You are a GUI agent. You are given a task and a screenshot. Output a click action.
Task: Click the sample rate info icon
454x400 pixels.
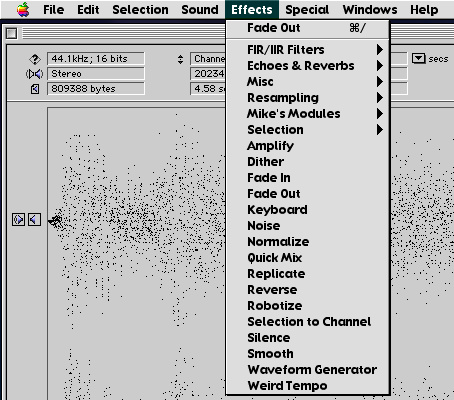tap(35, 59)
